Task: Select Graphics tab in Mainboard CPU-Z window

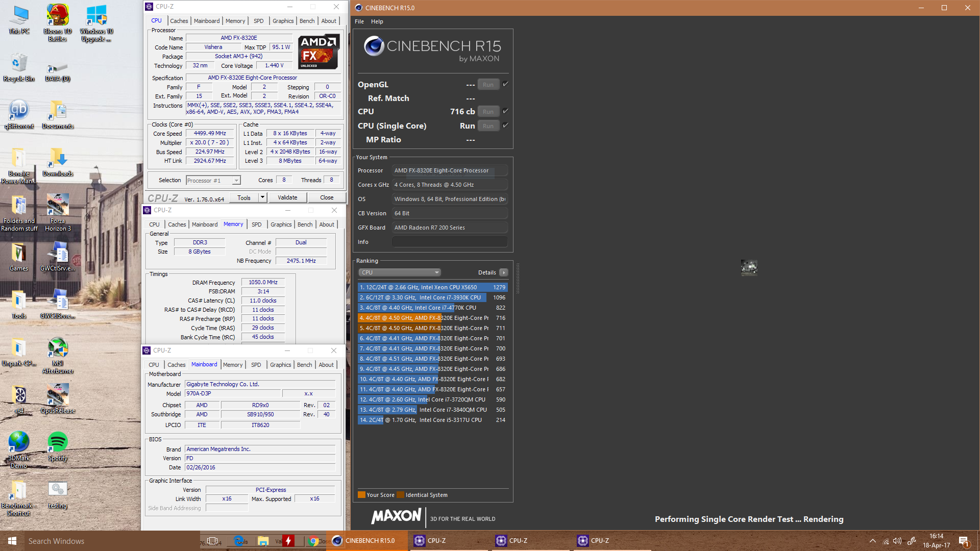Action: point(281,365)
